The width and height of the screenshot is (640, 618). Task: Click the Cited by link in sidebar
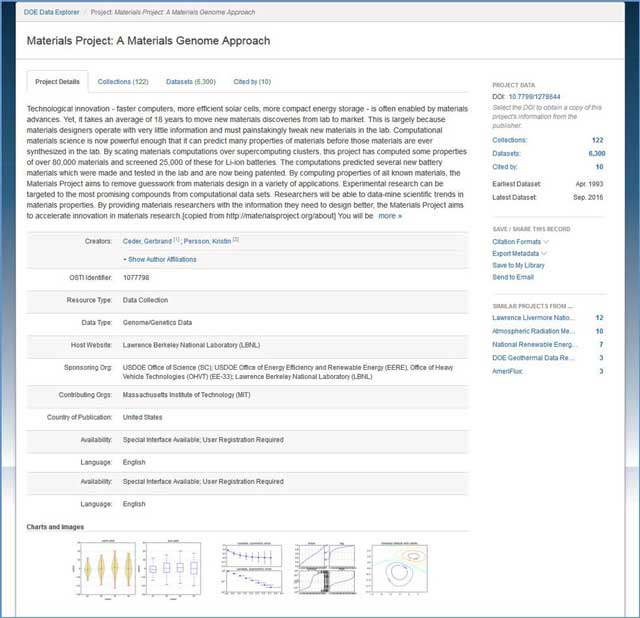[504, 167]
